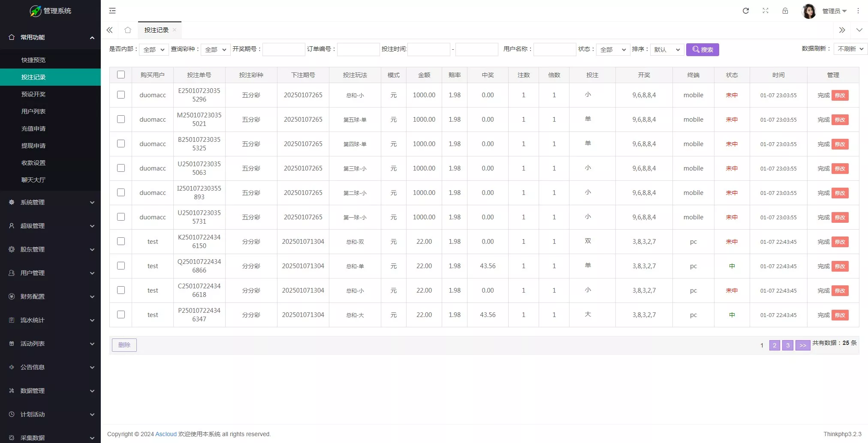Viewport: 868px width, 443px height.
Task: Open the 数据刷新 refresh interval dropdown
Action: (x=851, y=49)
